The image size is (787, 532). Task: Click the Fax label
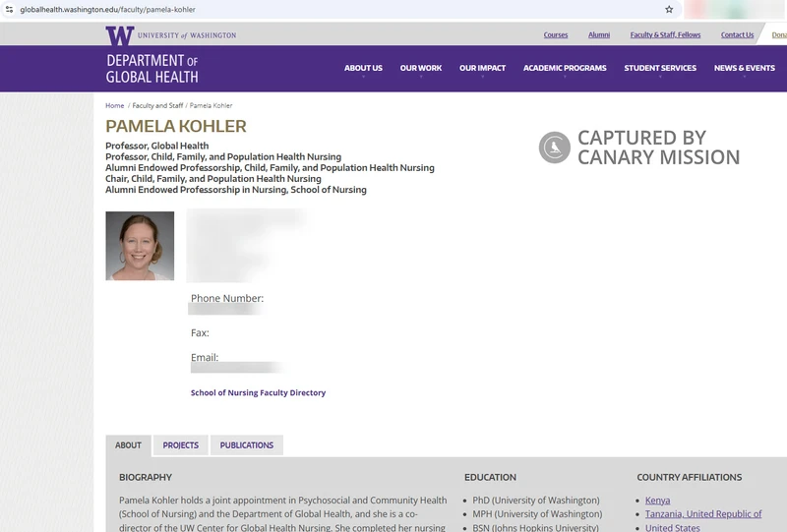pos(200,332)
